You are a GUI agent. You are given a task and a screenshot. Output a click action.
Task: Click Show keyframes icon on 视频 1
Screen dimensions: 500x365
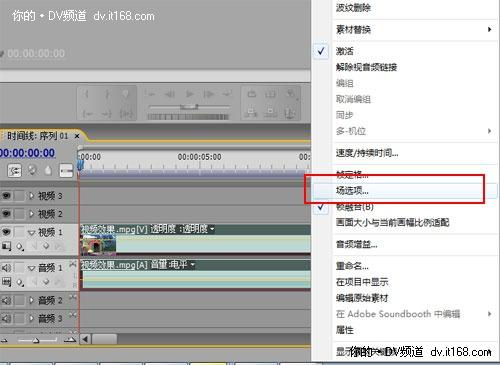[x=20, y=247]
